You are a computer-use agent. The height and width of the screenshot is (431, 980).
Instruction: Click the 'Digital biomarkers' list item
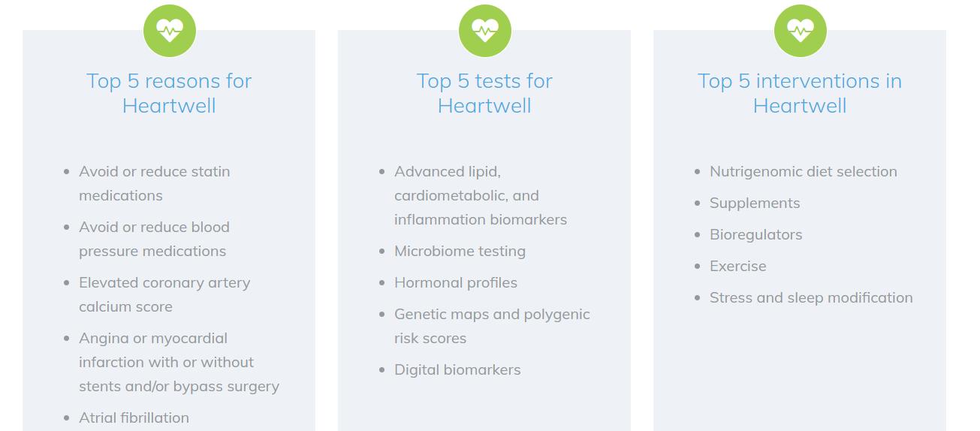[457, 369]
